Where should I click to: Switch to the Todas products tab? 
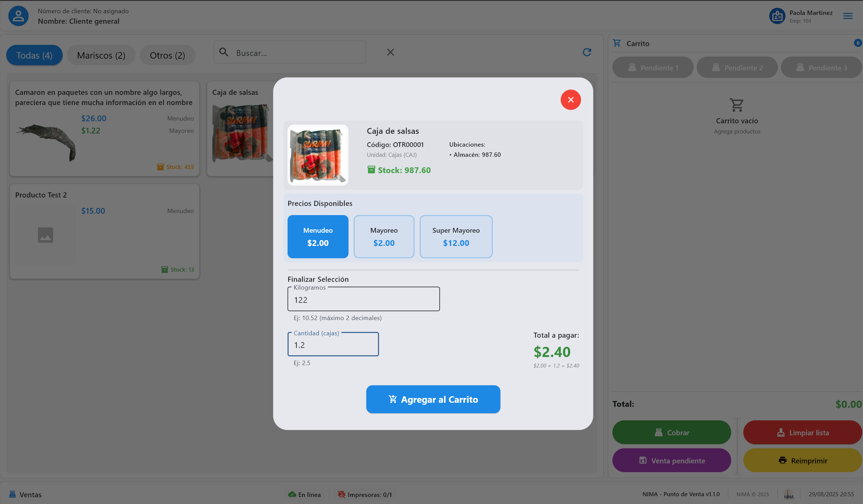[34, 55]
